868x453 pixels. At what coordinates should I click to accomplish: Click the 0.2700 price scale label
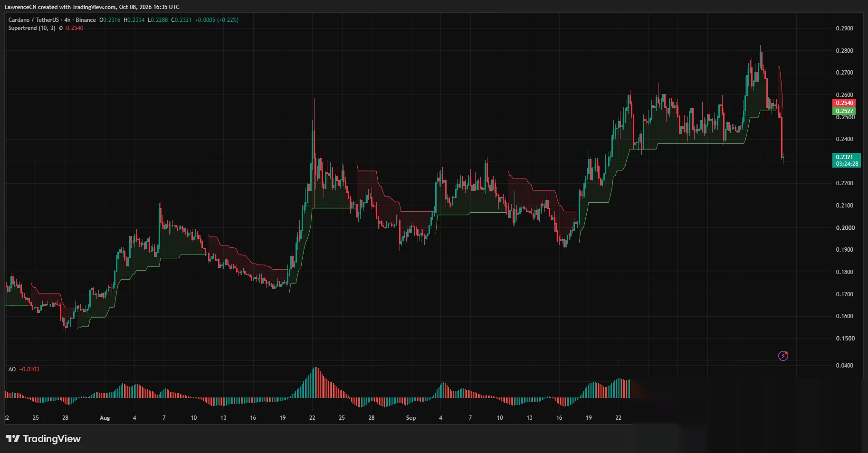click(x=844, y=73)
